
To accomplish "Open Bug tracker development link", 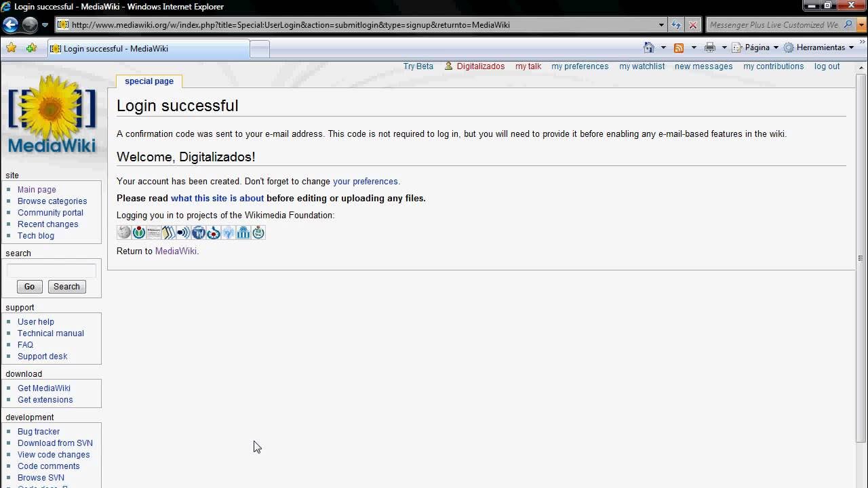I will coord(39,432).
